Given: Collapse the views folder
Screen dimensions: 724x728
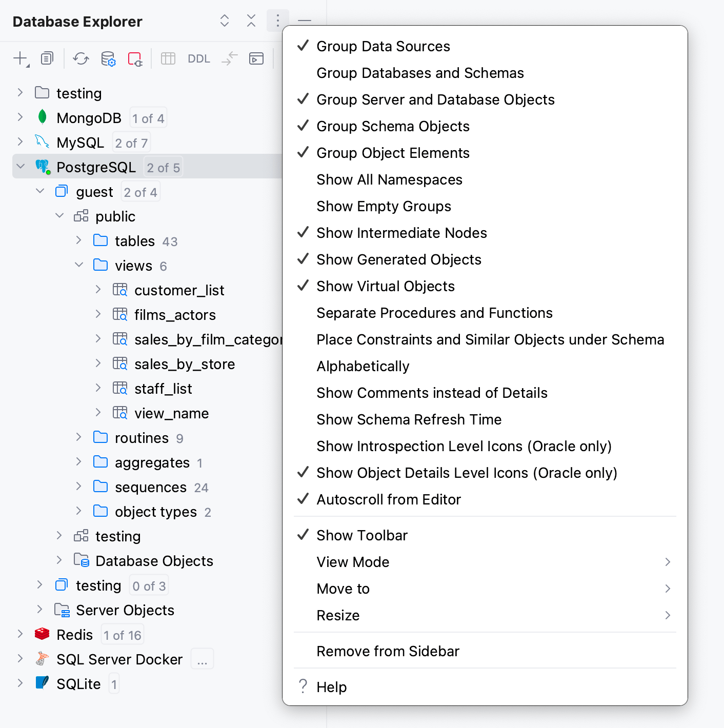Looking at the screenshot, I should (x=79, y=265).
